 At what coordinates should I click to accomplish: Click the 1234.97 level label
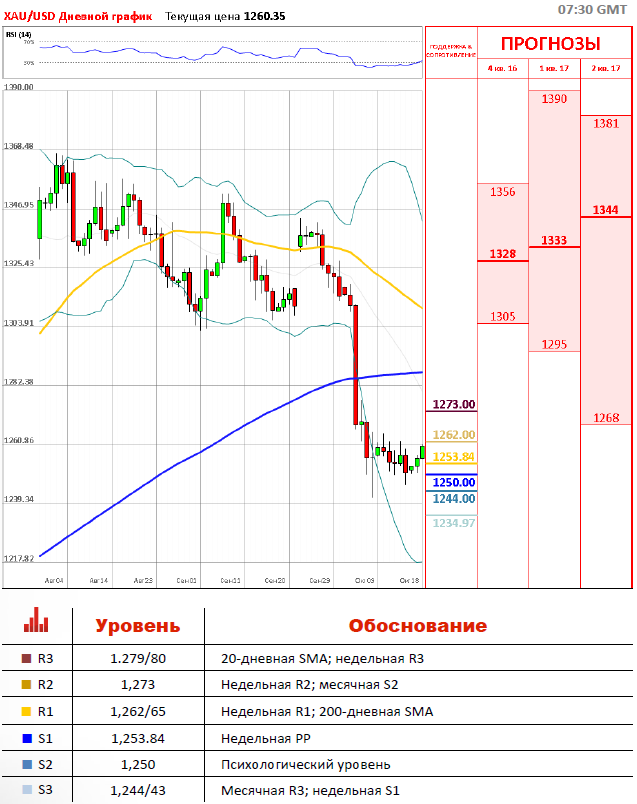click(x=453, y=523)
